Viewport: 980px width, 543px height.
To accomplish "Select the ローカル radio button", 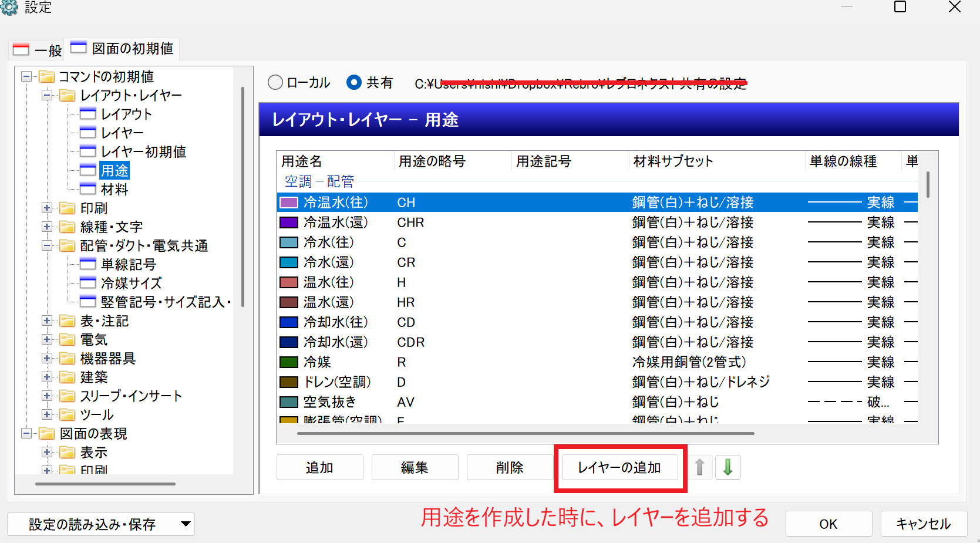I will click(275, 83).
